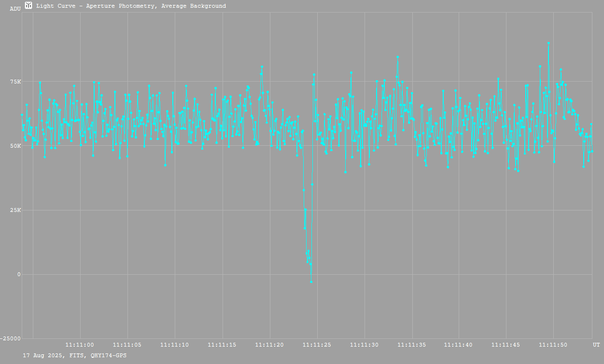Click the Light Curve title text
This screenshot has height=364, width=604.
click(131, 6)
